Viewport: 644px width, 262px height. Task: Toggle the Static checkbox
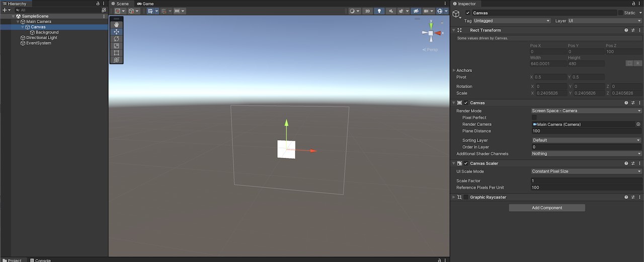(621, 13)
